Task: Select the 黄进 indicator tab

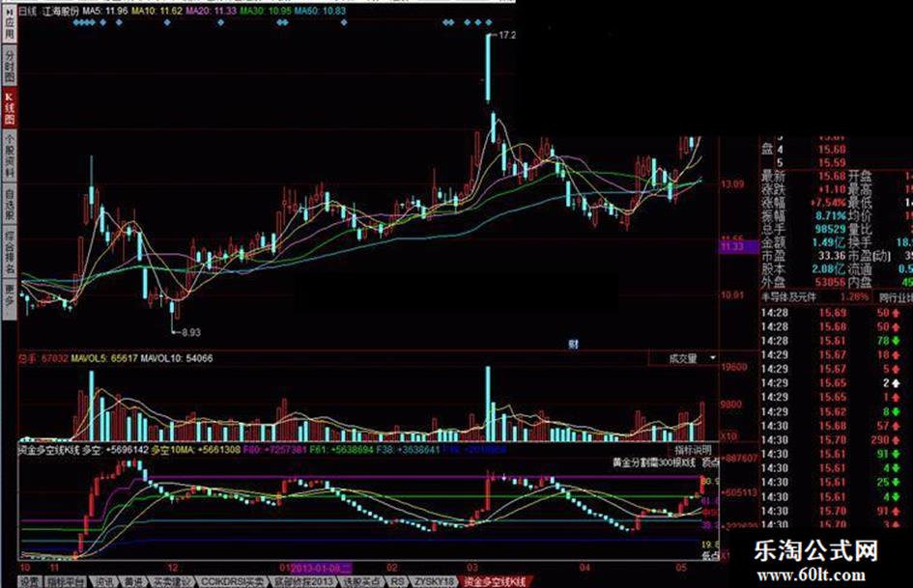Action: point(133,581)
